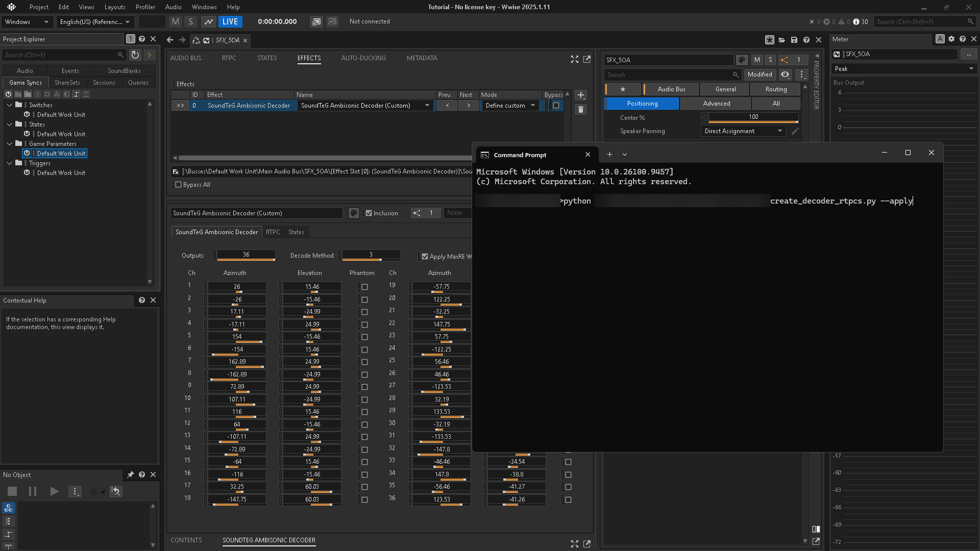Click the LIVE button

[x=230, y=21]
